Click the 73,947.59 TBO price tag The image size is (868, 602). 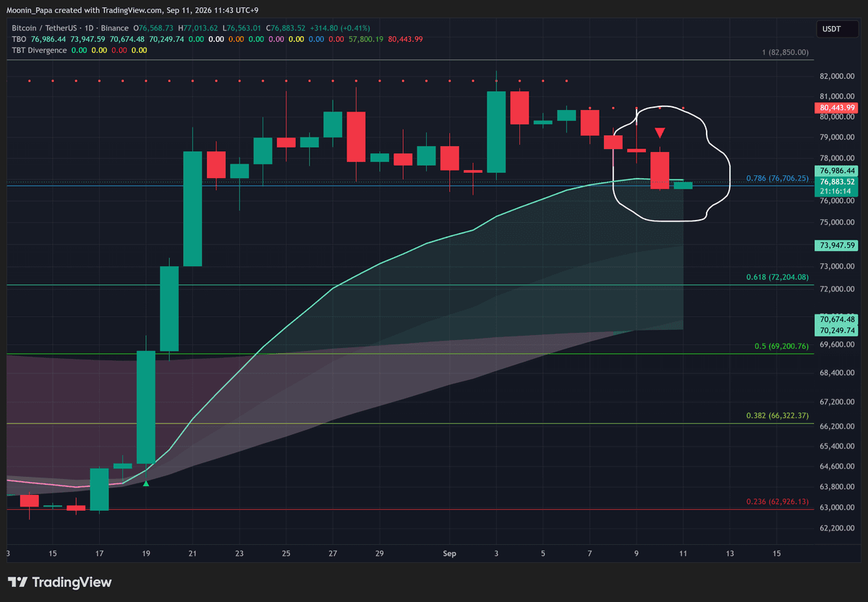point(838,246)
